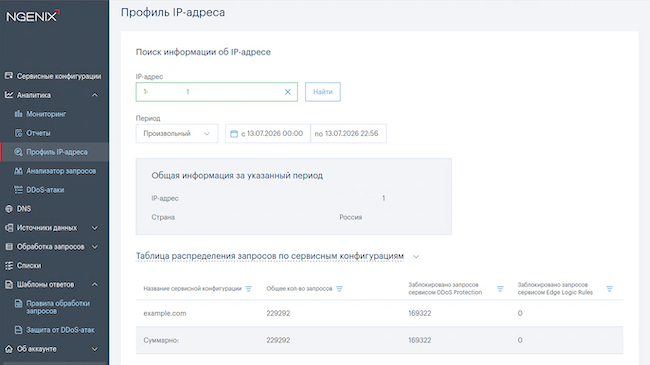Open Правила обработки запросов page
The width and height of the screenshot is (650, 365).
pyautogui.click(x=58, y=307)
